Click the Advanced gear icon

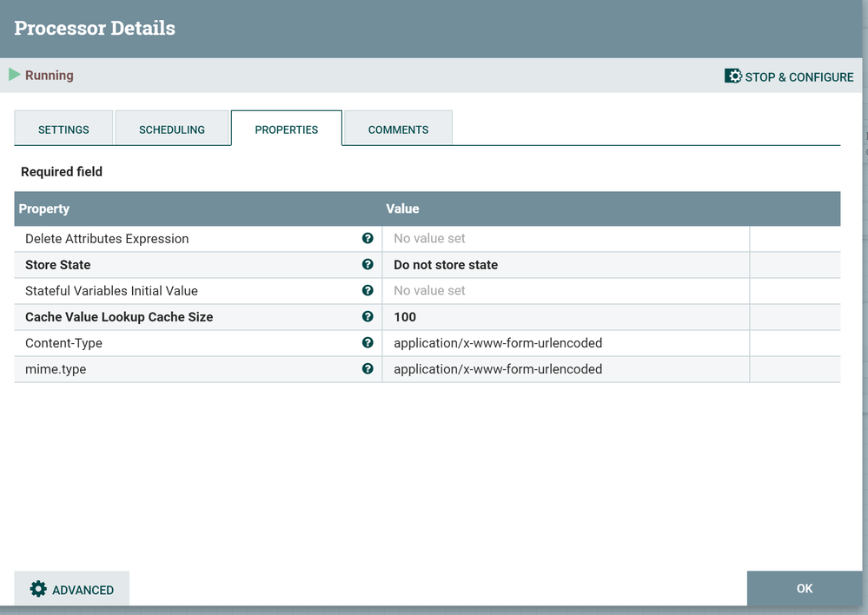coord(38,589)
